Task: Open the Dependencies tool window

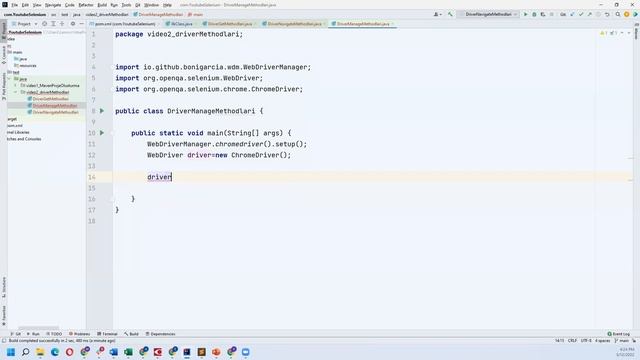Action: point(160,334)
